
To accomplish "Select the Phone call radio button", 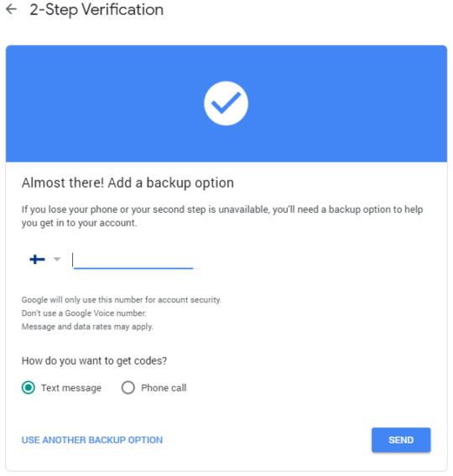I will pyautogui.click(x=128, y=388).
